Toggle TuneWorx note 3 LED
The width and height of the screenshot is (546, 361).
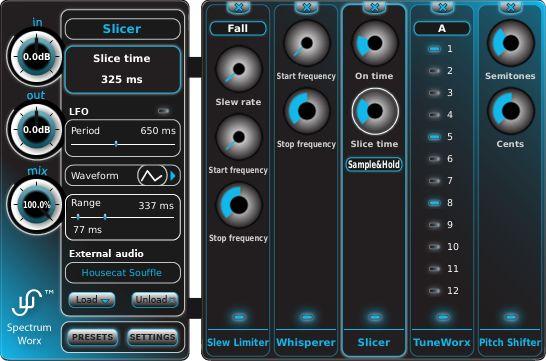434,93
